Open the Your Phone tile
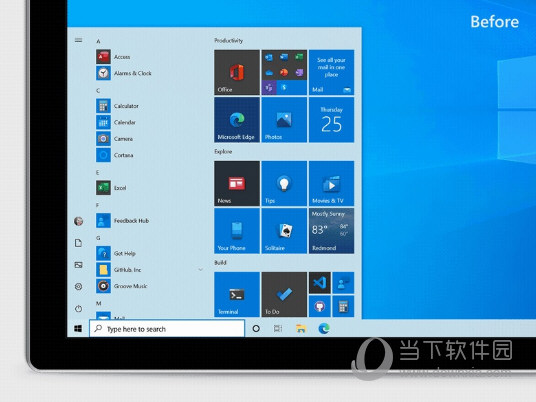 (x=237, y=231)
